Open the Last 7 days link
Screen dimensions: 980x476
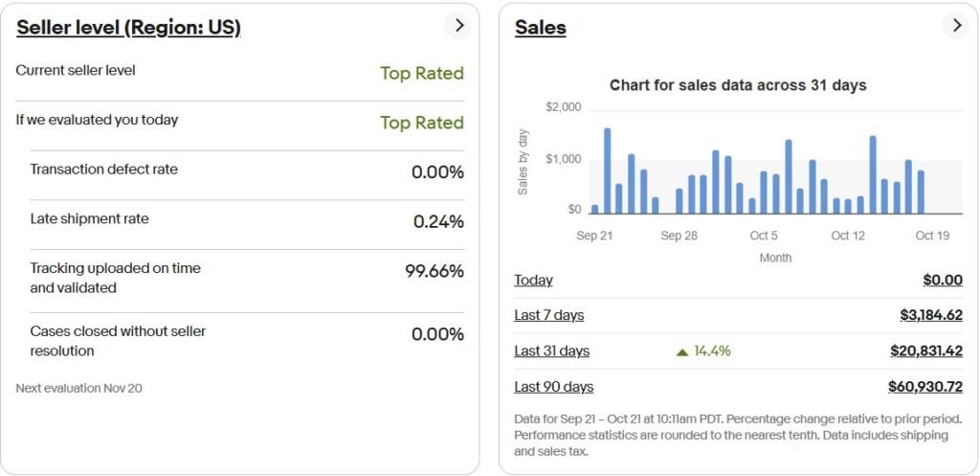[x=548, y=315]
